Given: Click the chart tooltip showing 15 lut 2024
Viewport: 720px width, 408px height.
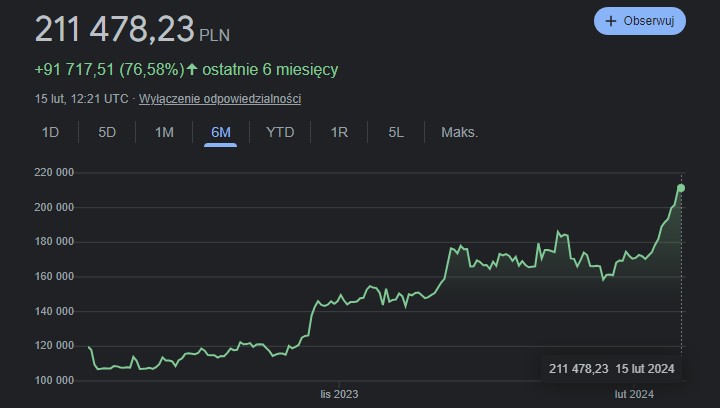Looking at the screenshot, I should coord(611,369).
